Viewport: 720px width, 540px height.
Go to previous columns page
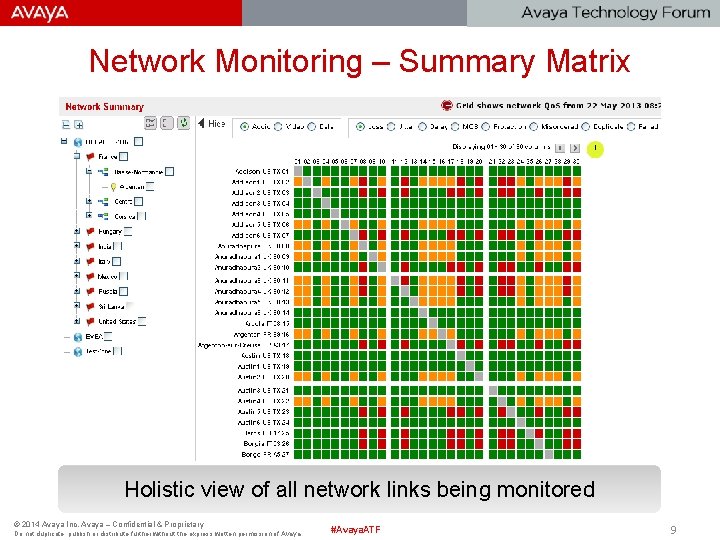[560, 148]
